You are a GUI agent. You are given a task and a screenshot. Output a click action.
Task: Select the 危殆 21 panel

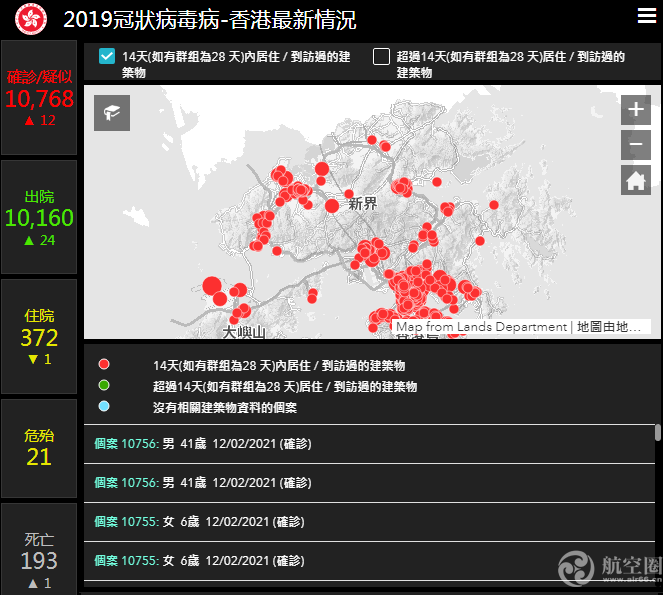tap(39, 448)
